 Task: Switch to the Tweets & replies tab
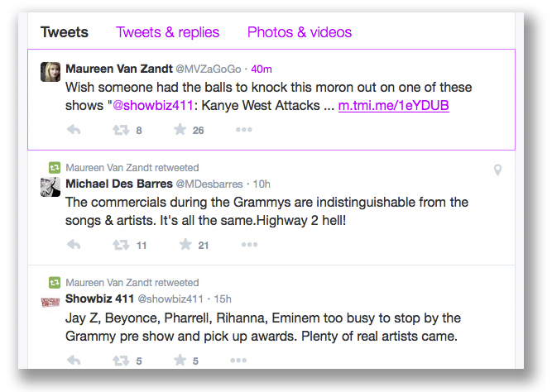point(167,32)
